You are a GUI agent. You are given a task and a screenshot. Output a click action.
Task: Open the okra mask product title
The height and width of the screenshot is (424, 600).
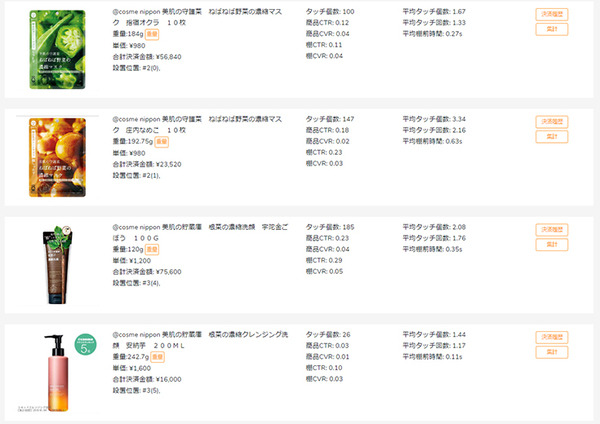click(200, 15)
